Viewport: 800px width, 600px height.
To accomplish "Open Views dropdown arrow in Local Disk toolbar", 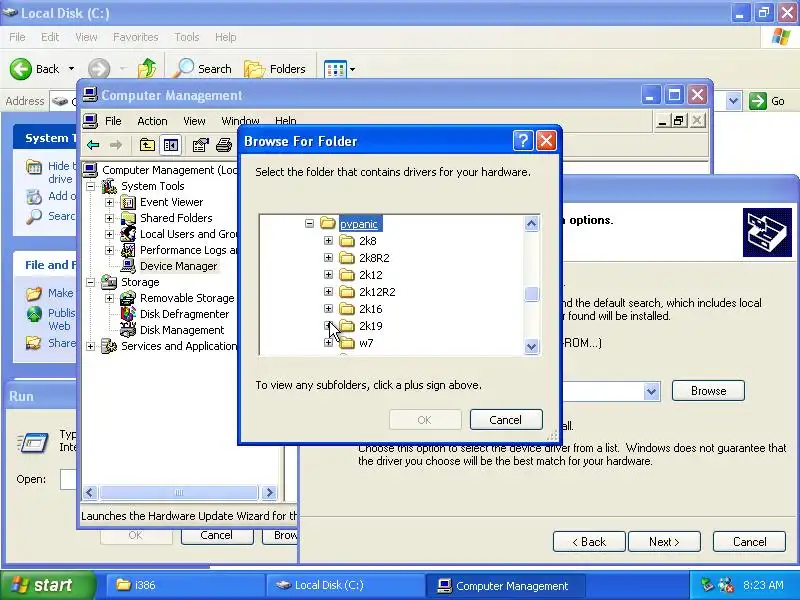I will (x=352, y=69).
